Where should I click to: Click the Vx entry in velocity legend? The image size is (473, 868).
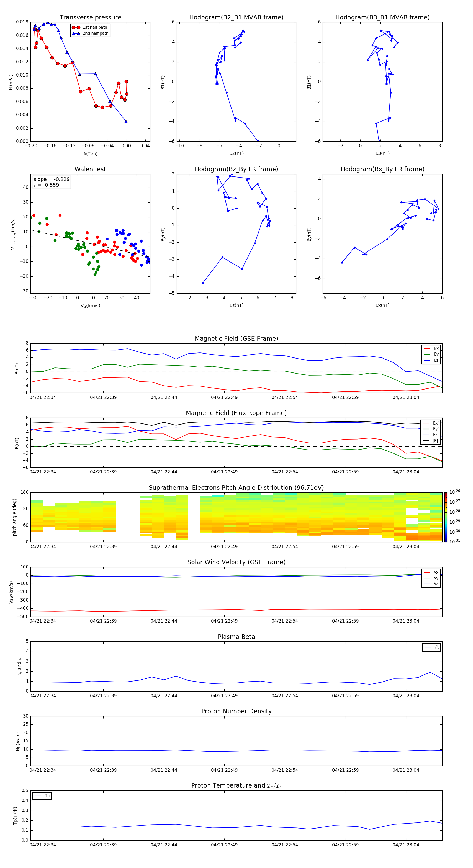pyautogui.click(x=431, y=572)
